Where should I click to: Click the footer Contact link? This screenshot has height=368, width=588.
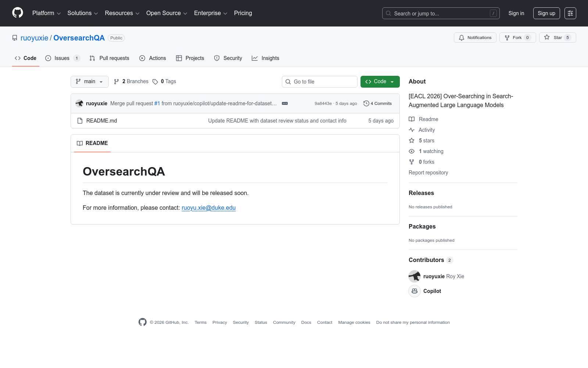click(x=325, y=322)
